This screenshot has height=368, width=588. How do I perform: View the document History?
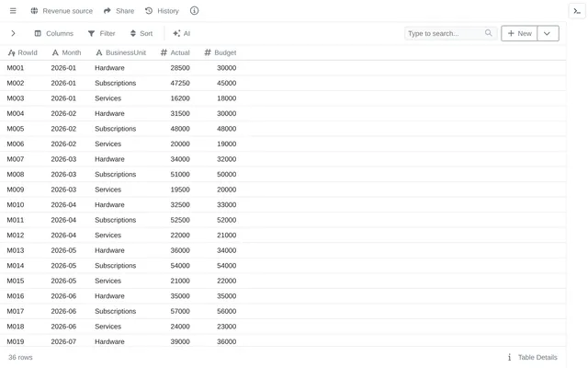coord(162,11)
